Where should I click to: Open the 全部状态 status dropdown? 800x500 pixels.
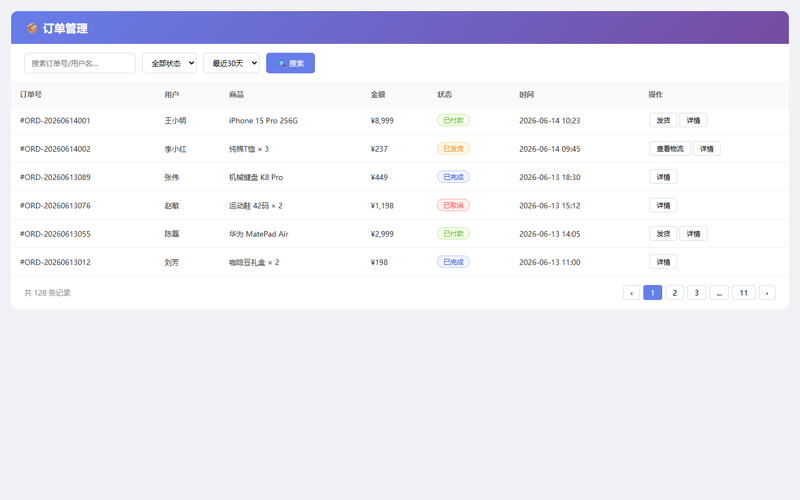[169, 63]
